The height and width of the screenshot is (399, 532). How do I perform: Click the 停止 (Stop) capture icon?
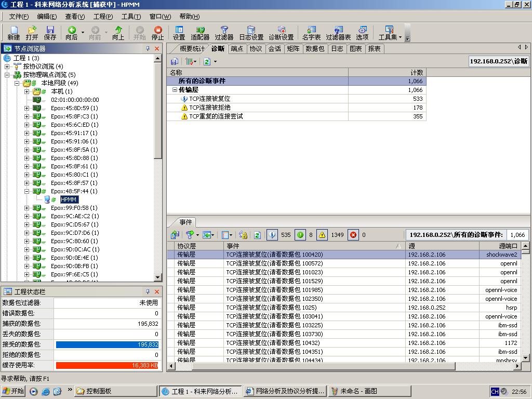click(x=157, y=33)
